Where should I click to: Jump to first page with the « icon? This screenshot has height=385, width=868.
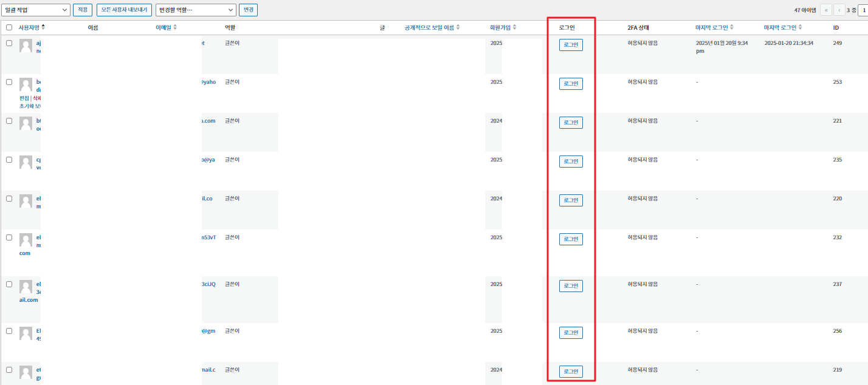[827, 10]
